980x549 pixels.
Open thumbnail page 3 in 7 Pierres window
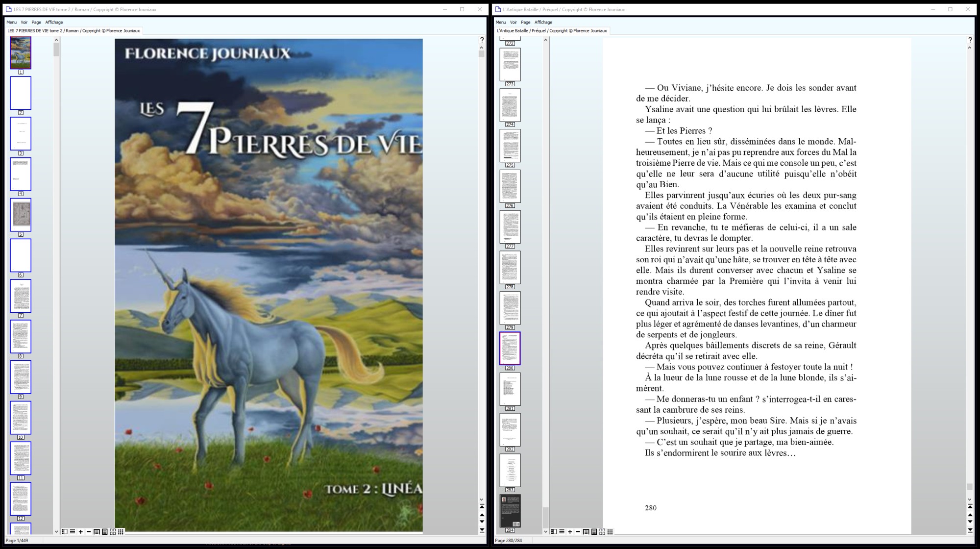[x=21, y=133]
